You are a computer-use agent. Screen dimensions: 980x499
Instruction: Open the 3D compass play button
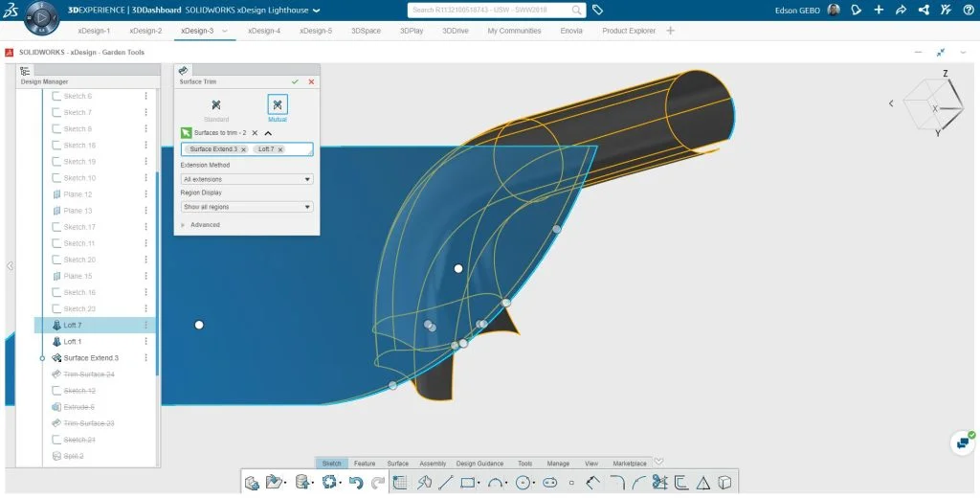(x=40, y=17)
